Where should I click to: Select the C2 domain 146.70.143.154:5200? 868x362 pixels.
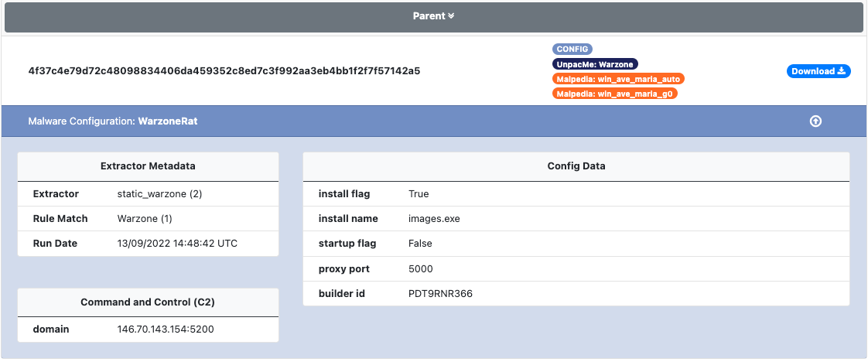pyautogui.click(x=166, y=330)
